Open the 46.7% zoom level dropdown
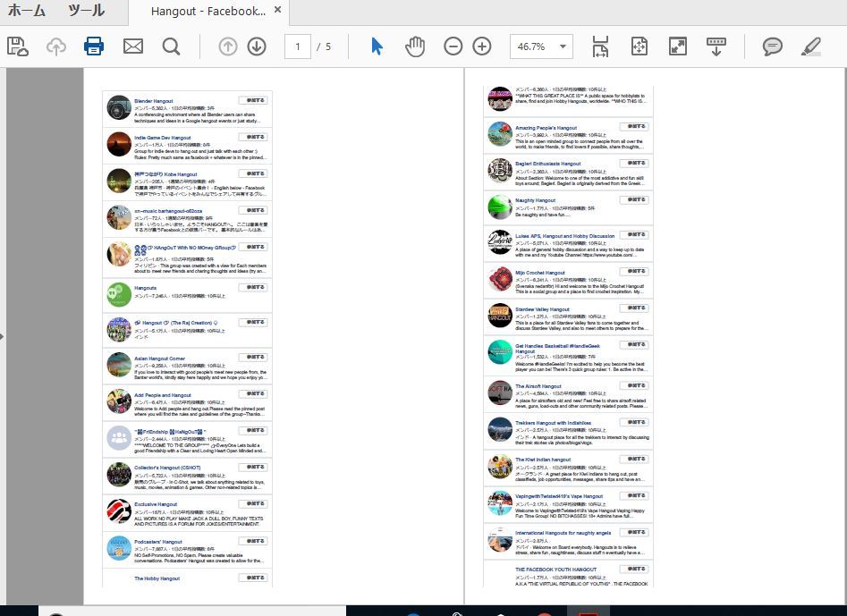This screenshot has width=847, height=616. point(541,47)
